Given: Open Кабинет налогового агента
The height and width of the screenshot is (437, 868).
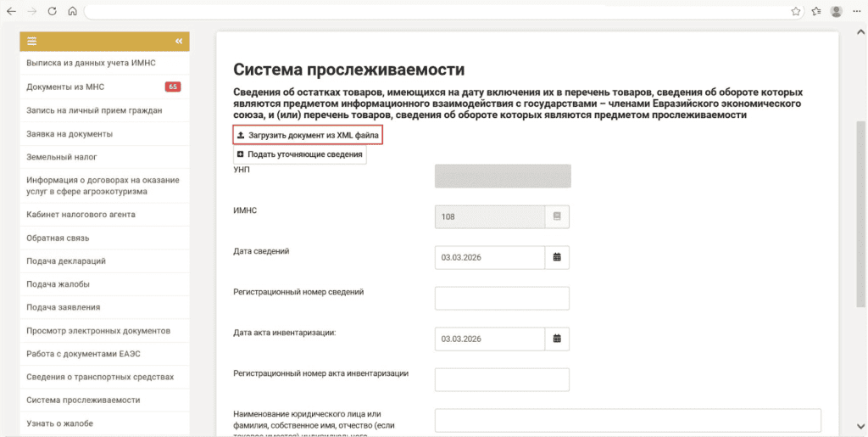Looking at the screenshot, I should point(104,215).
